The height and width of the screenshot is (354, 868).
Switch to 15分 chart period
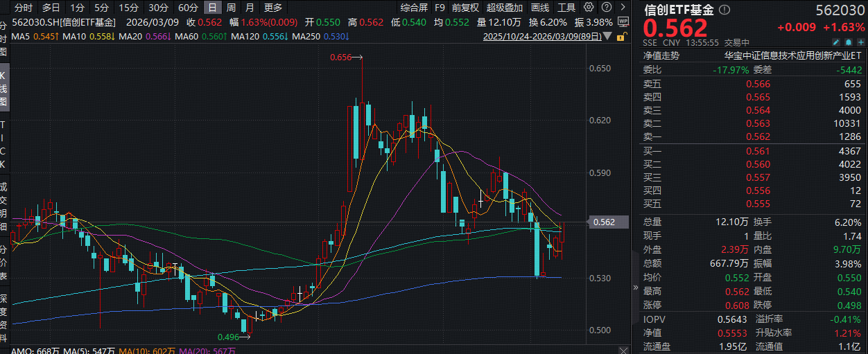point(128,8)
